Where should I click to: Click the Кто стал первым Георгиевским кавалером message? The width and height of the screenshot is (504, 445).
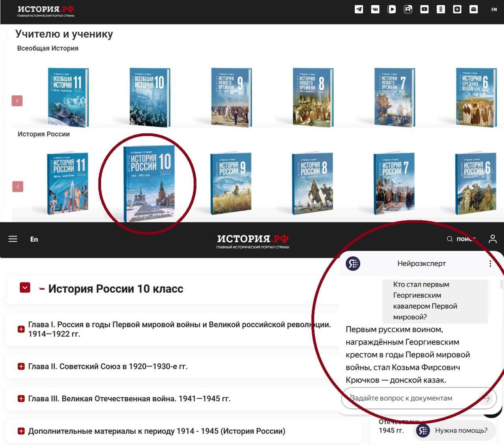click(x=435, y=301)
